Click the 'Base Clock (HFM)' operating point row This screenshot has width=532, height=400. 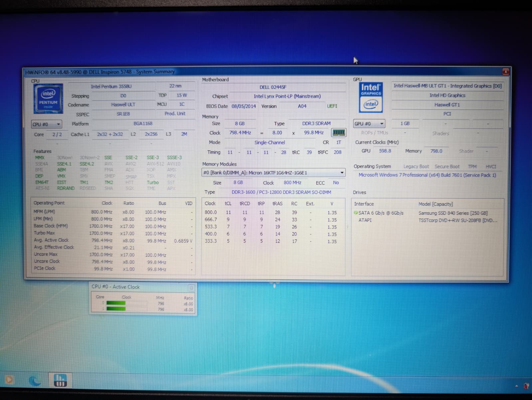113,226
